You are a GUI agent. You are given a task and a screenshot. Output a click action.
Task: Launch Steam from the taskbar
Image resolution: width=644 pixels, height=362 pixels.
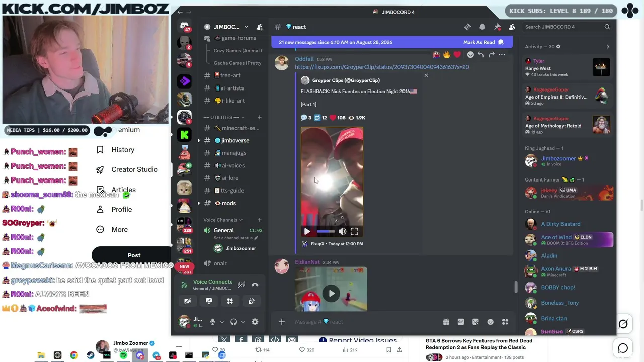(91, 355)
